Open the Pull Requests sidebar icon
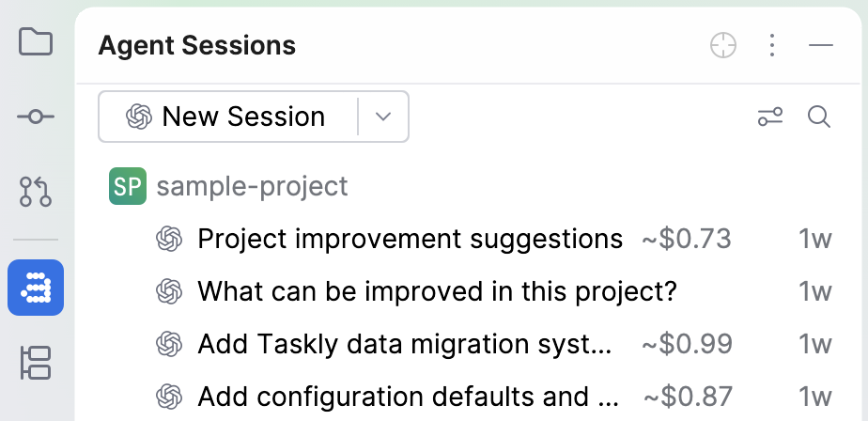The image size is (868, 421). (36, 192)
